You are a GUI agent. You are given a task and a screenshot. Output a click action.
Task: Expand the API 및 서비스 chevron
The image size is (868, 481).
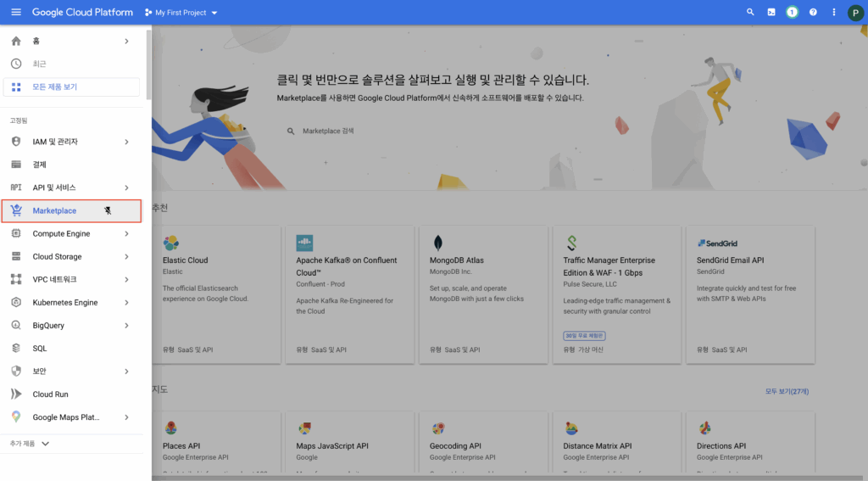coord(127,187)
